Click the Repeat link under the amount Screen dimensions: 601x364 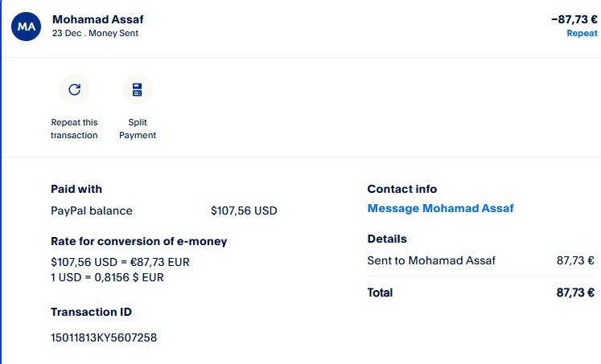(x=582, y=34)
